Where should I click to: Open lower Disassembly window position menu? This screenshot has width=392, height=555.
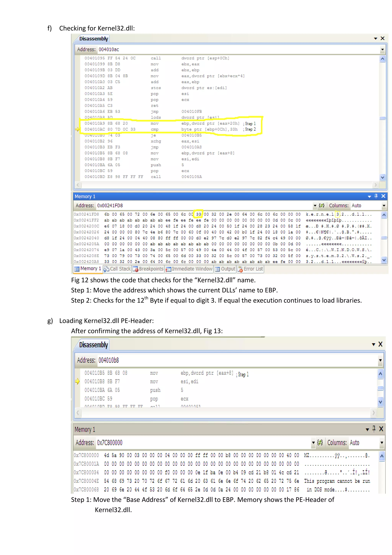coord(373,344)
